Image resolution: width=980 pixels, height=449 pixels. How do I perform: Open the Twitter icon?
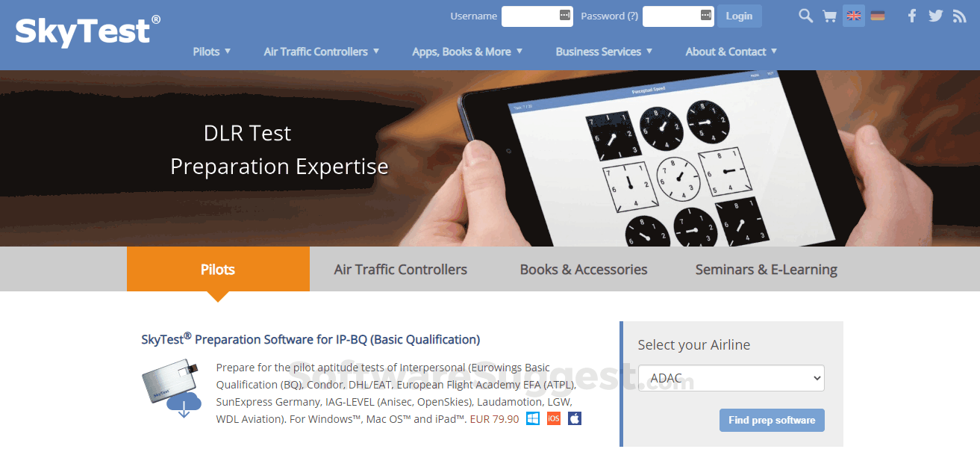935,15
